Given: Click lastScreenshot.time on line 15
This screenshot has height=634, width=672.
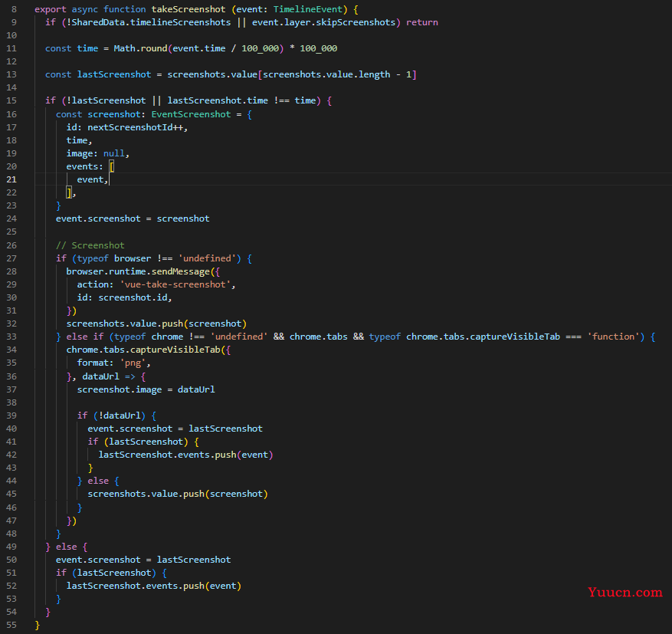Looking at the screenshot, I should click(218, 100).
